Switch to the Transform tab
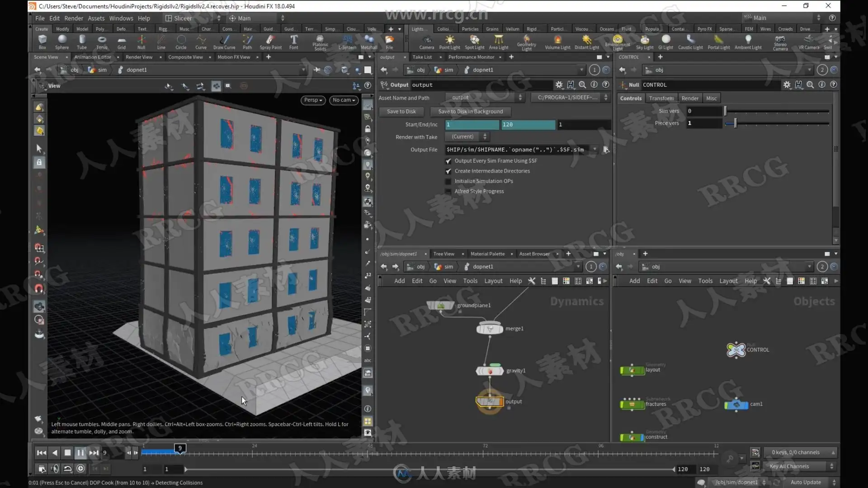868x488 pixels. click(661, 98)
